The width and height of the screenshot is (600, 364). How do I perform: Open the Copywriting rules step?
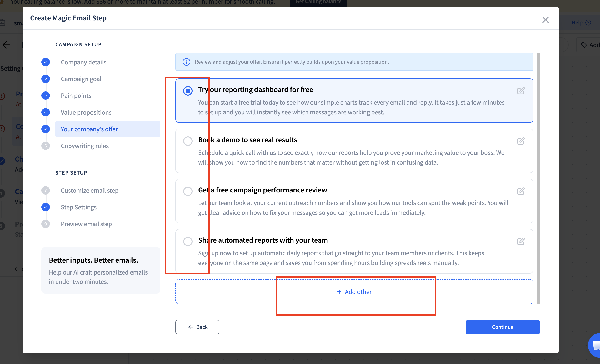click(x=84, y=146)
